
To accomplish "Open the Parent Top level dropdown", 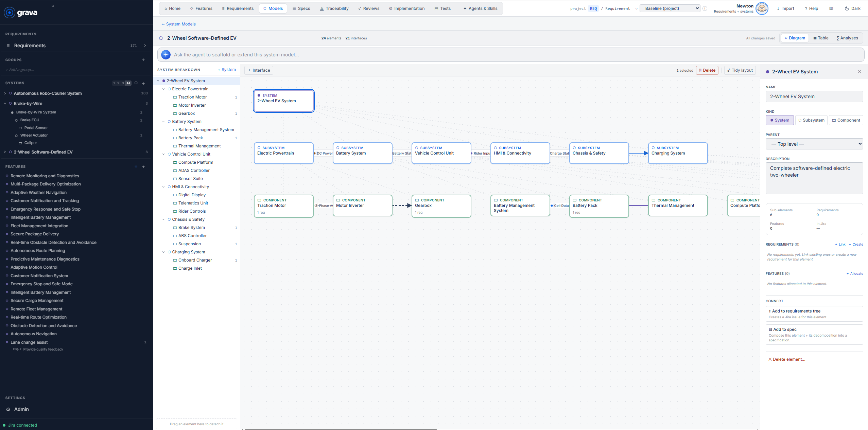I will pyautogui.click(x=814, y=144).
